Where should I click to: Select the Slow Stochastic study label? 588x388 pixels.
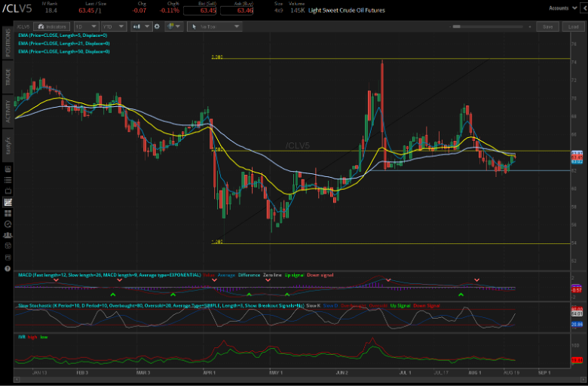point(161,306)
